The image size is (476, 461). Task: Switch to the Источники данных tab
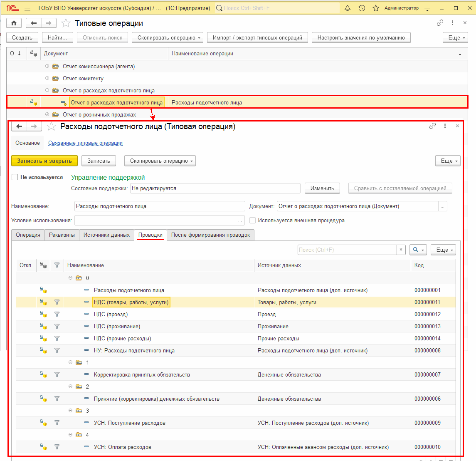[x=106, y=235]
